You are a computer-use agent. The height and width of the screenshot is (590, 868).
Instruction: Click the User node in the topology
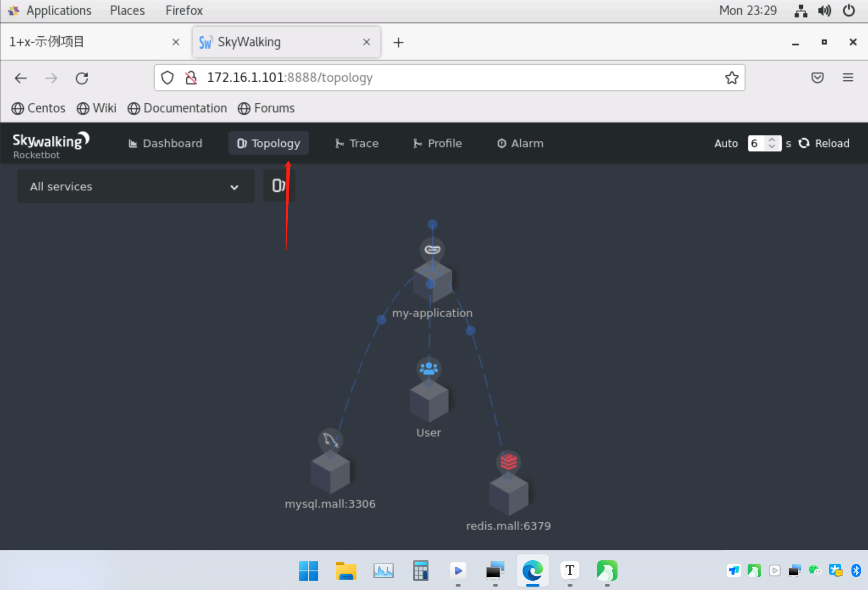click(x=428, y=401)
